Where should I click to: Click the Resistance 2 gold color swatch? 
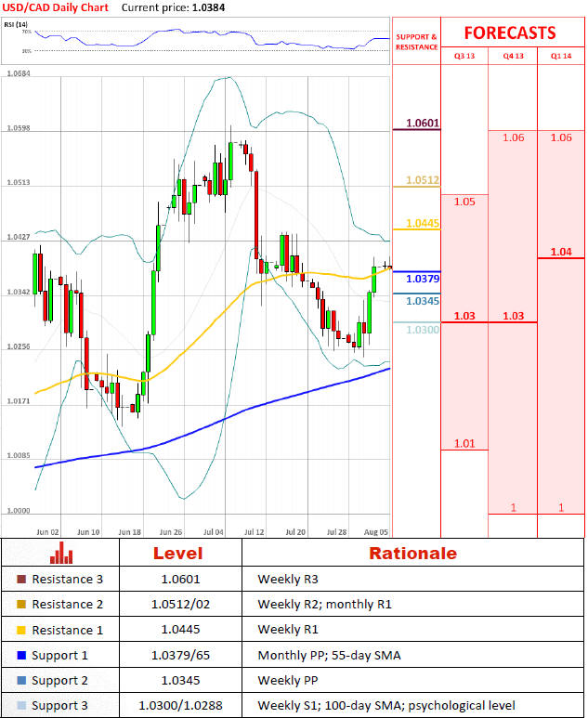click(21, 605)
